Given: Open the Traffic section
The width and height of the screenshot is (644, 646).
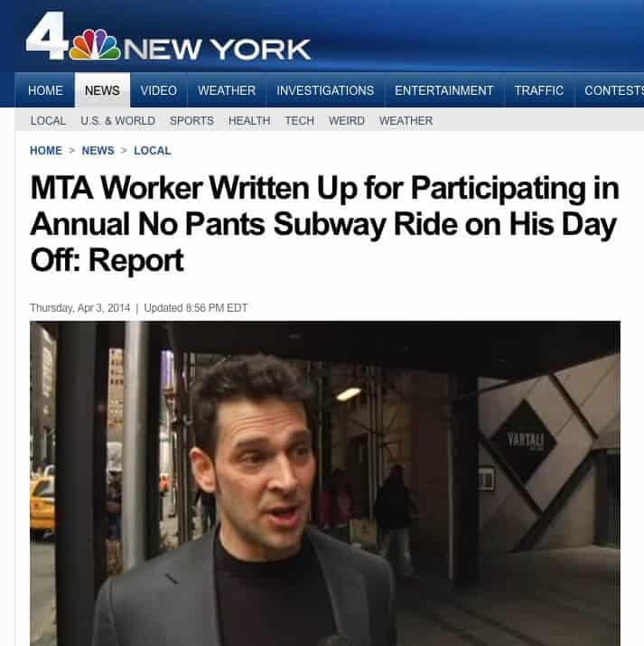Looking at the screenshot, I should click(x=539, y=90).
